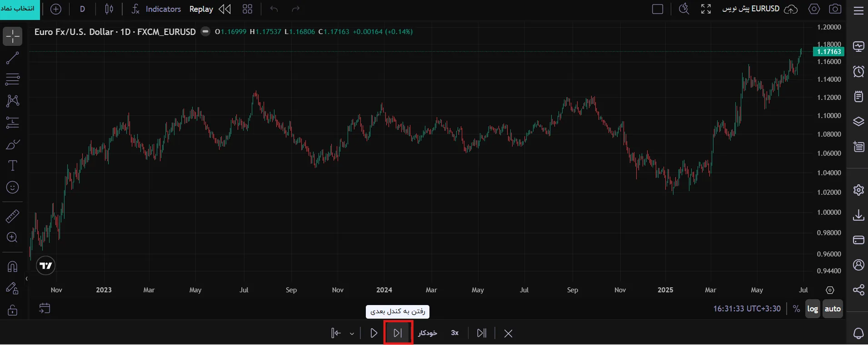Open the D timeframe interval dropdown
The width and height of the screenshot is (868, 345).
tap(82, 9)
